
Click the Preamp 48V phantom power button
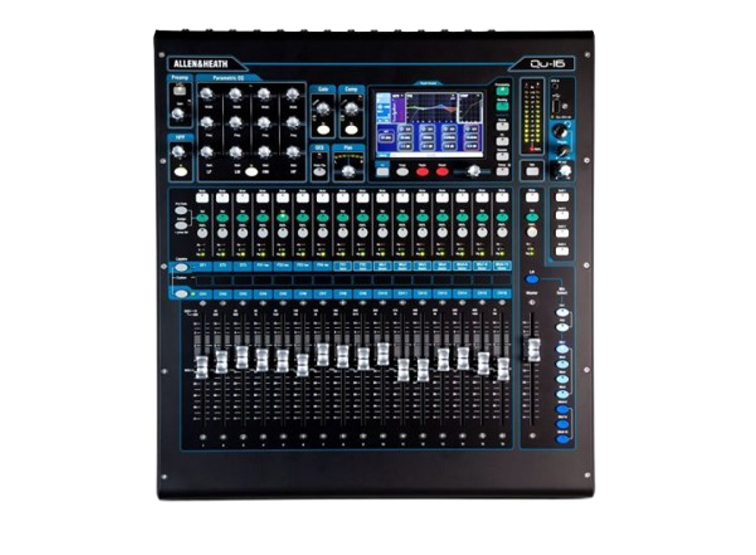coord(179,90)
